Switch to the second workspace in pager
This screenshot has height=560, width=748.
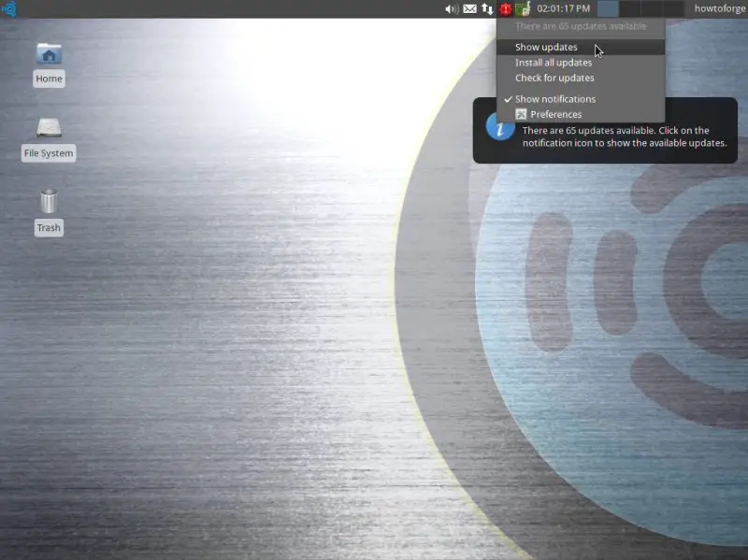tap(629, 8)
